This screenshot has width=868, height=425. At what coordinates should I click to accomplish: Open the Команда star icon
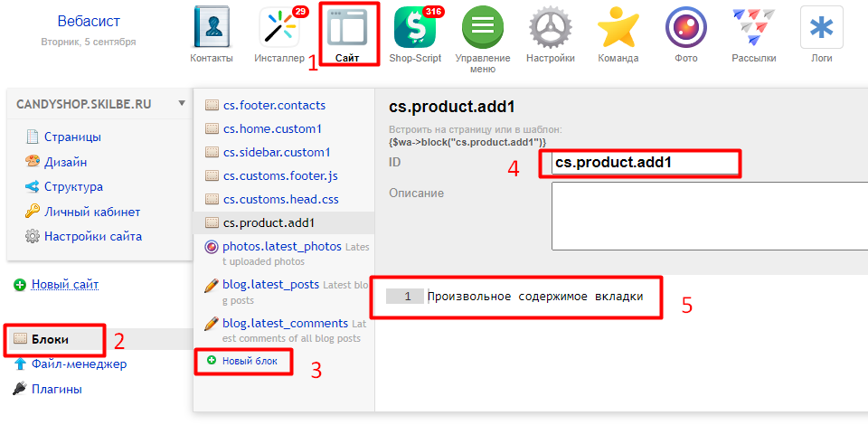click(618, 28)
